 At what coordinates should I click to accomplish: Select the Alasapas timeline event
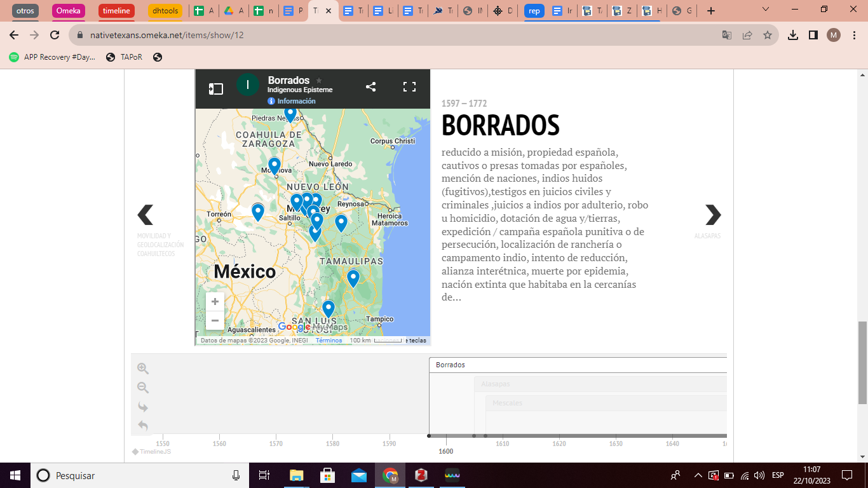coord(496,384)
